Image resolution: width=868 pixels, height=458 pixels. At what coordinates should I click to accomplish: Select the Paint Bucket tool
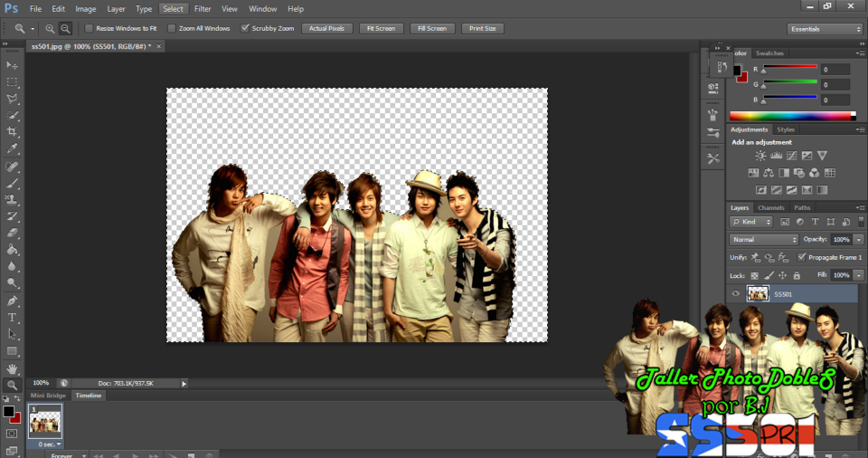coord(12,250)
